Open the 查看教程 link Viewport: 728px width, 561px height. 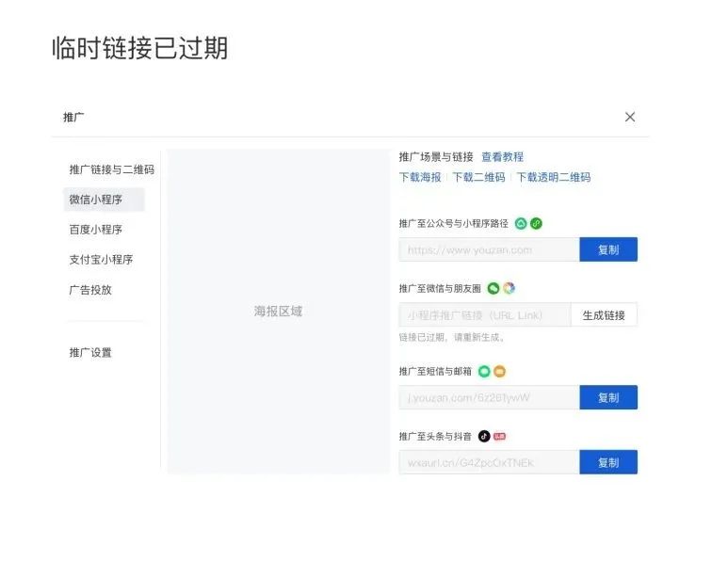[502, 157]
